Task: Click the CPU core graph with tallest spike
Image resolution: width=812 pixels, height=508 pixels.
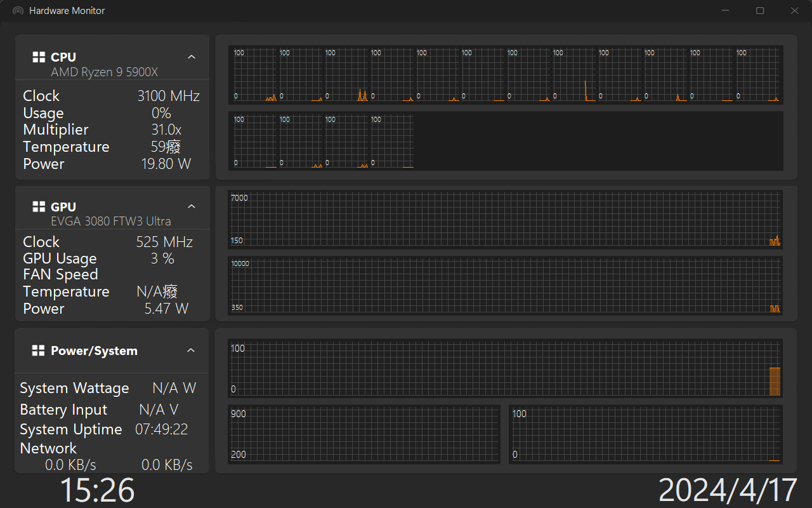Action: click(575, 74)
